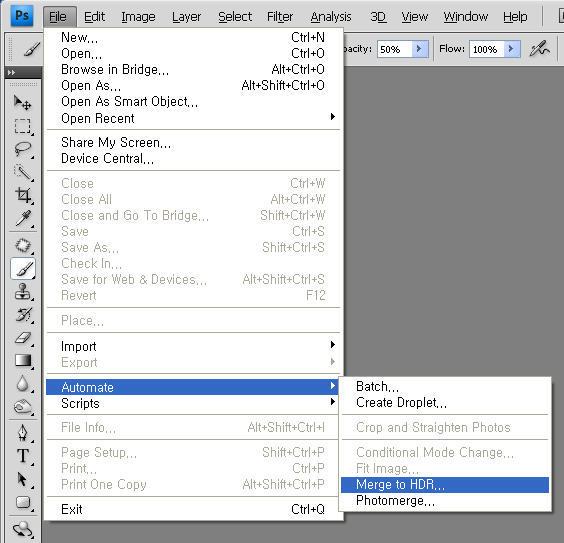
Task: Choose Create Droplet... in Automate submenu
Action: point(445,403)
